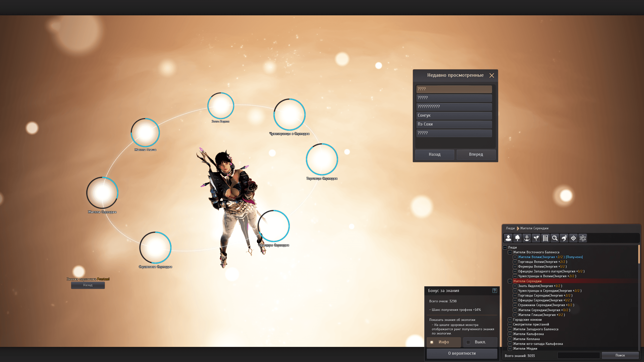The image size is (644, 362).
Task: Open the highlighted ???? recent entry
Action: tap(454, 89)
